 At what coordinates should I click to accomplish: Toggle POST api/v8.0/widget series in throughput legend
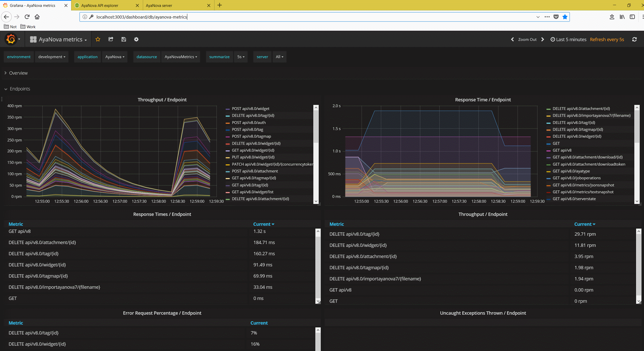pos(250,108)
